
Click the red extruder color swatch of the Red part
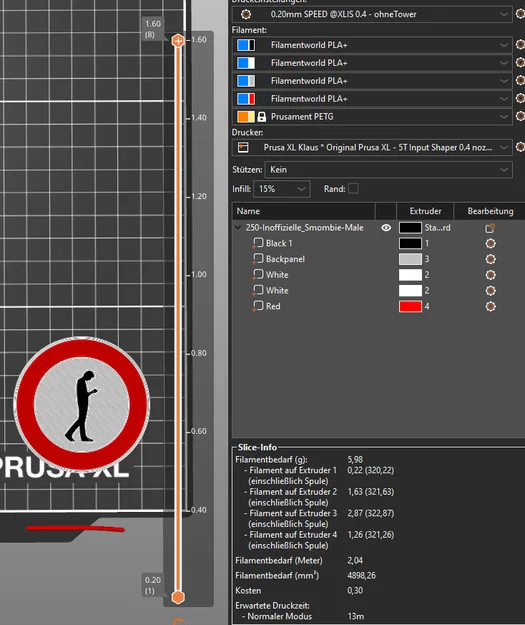coord(410,306)
